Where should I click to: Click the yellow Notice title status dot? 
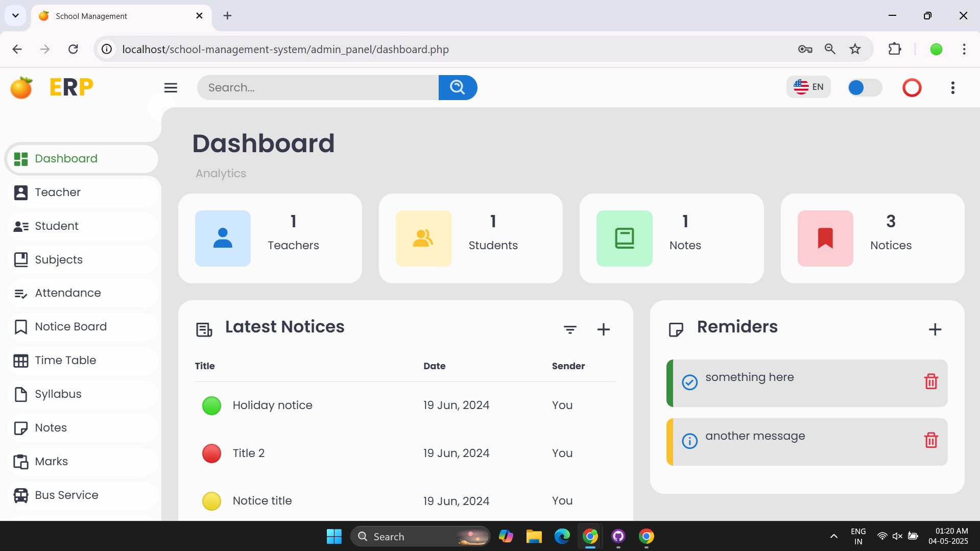[211, 501]
